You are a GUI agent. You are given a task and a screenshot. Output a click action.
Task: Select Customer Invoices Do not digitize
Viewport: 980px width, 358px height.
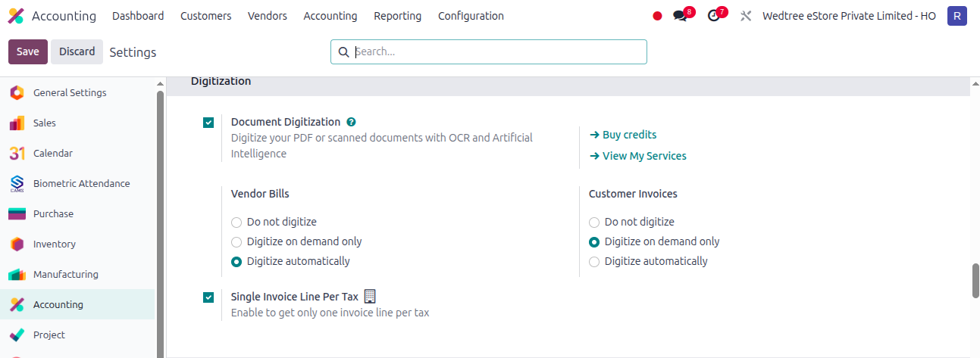click(x=594, y=223)
